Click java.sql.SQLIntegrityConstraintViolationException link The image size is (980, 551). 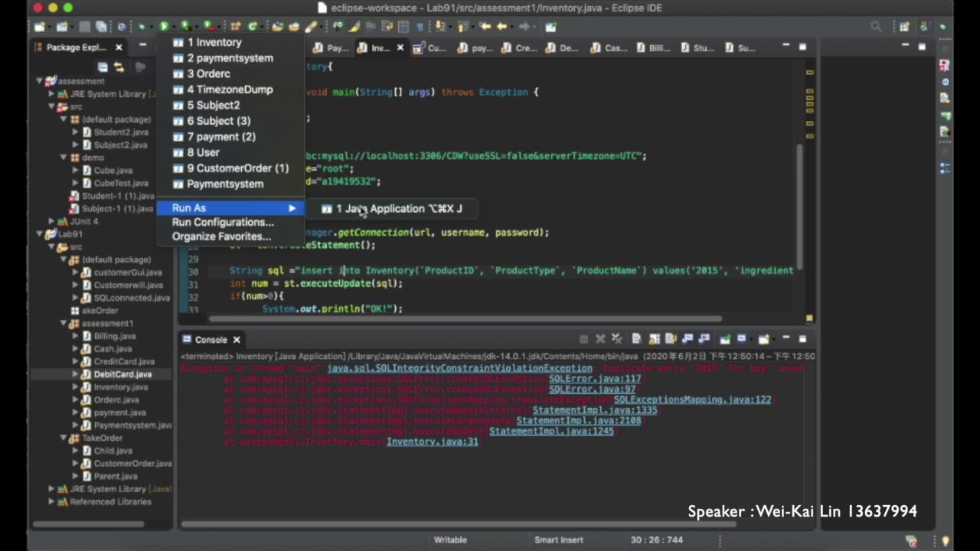459,368
